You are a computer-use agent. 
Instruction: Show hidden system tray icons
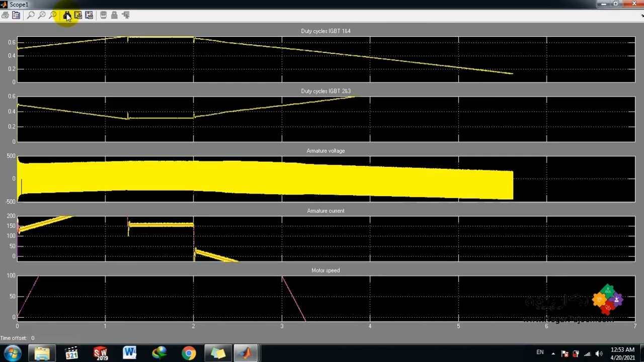(x=553, y=353)
